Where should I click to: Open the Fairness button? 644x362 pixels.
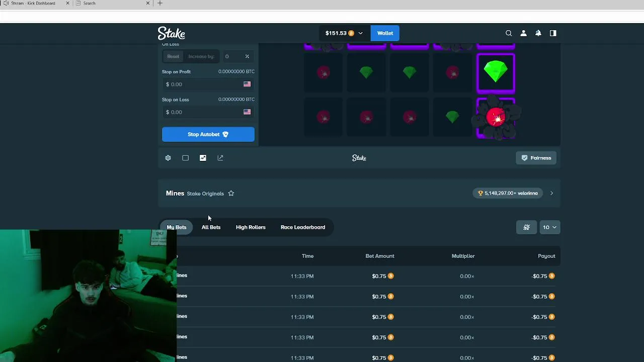536,158
